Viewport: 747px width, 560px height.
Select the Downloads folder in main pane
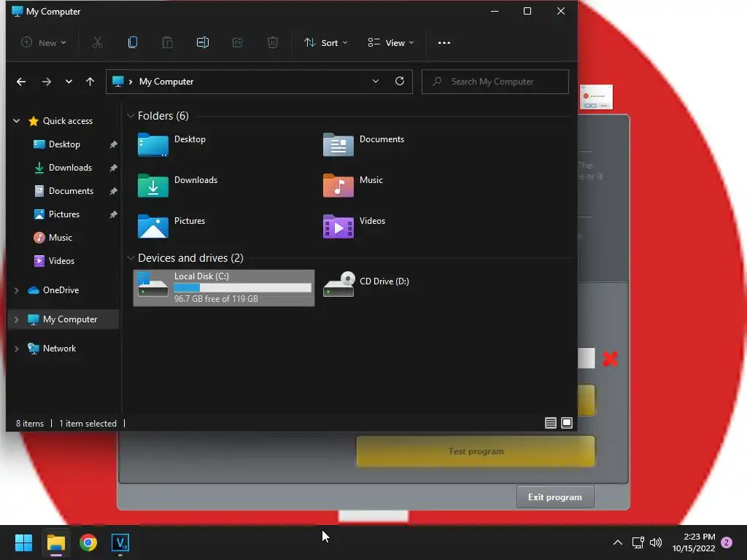coord(178,186)
